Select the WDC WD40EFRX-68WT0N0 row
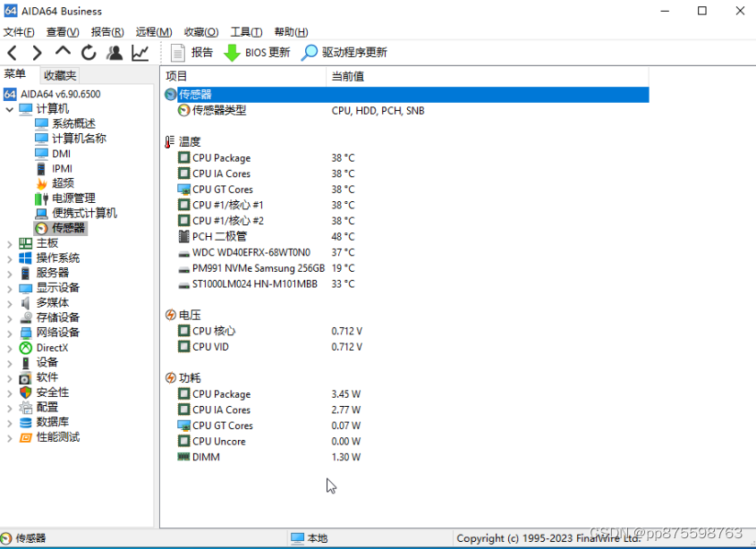 [407, 252]
